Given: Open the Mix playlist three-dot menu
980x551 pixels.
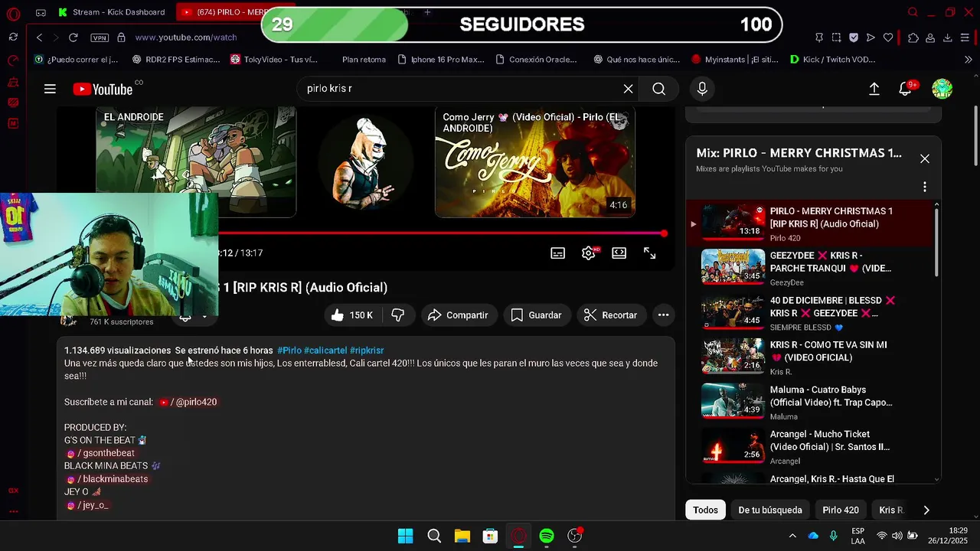Looking at the screenshot, I should (924, 187).
